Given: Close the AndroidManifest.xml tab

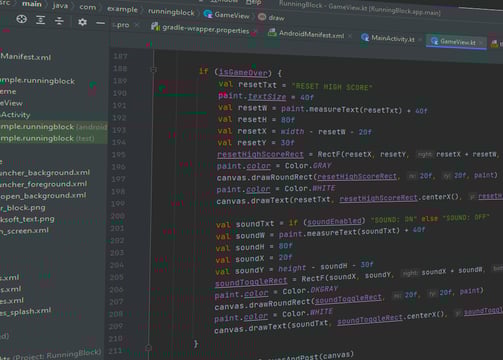Looking at the screenshot, I should pos(350,36).
